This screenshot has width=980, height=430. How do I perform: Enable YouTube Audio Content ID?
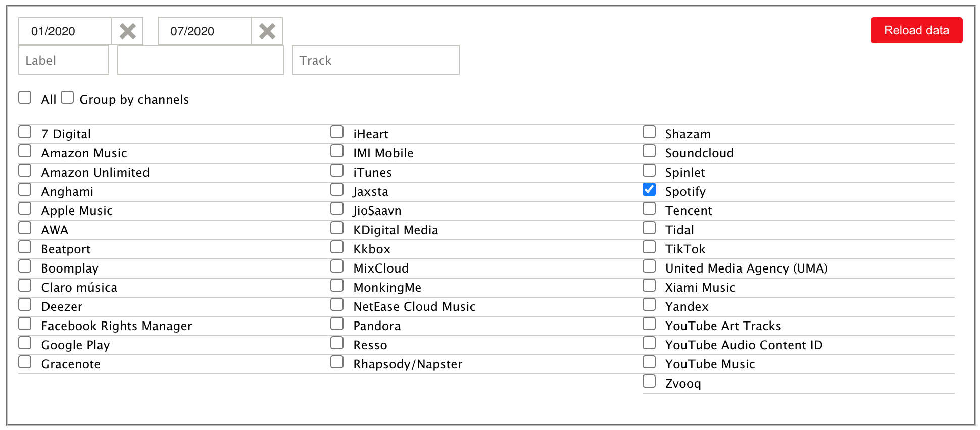point(649,343)
